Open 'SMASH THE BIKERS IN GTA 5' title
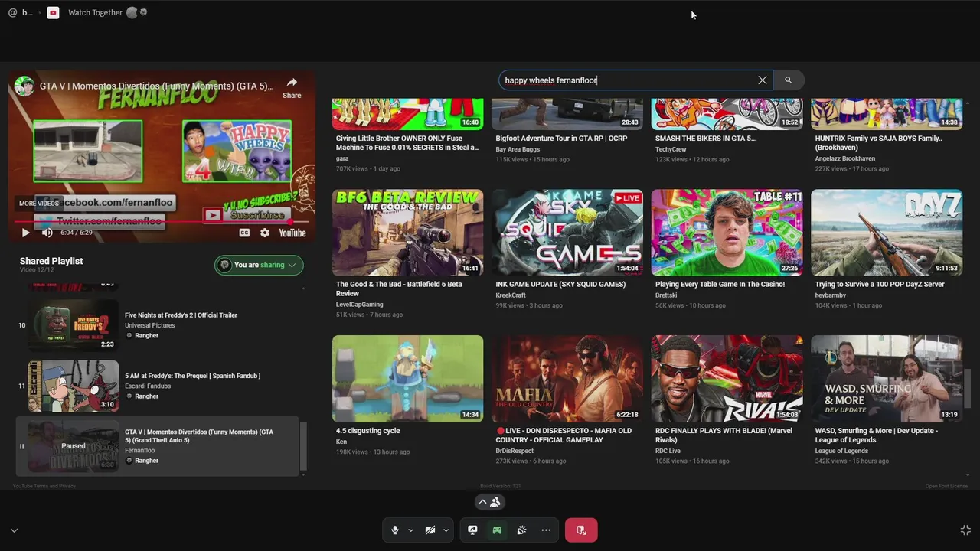This screenshot has height=551, width=980. pyautogui.click(x=706, y=138)
